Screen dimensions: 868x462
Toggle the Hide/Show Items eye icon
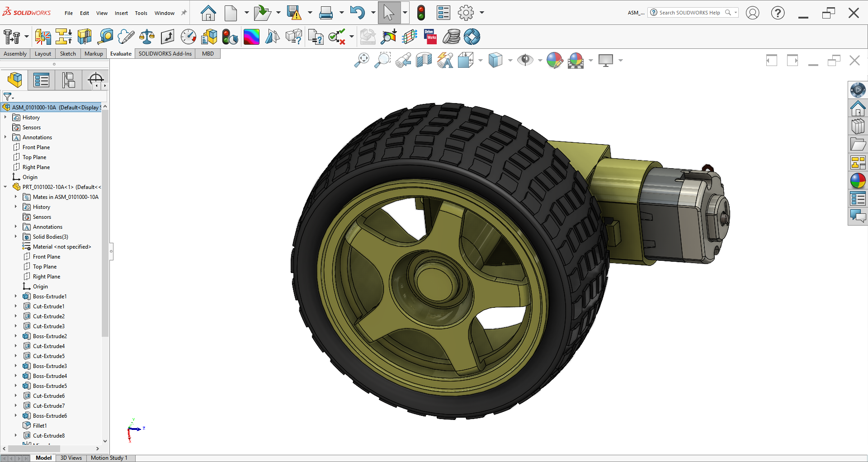pyautogui.click(x=525, y=60)
